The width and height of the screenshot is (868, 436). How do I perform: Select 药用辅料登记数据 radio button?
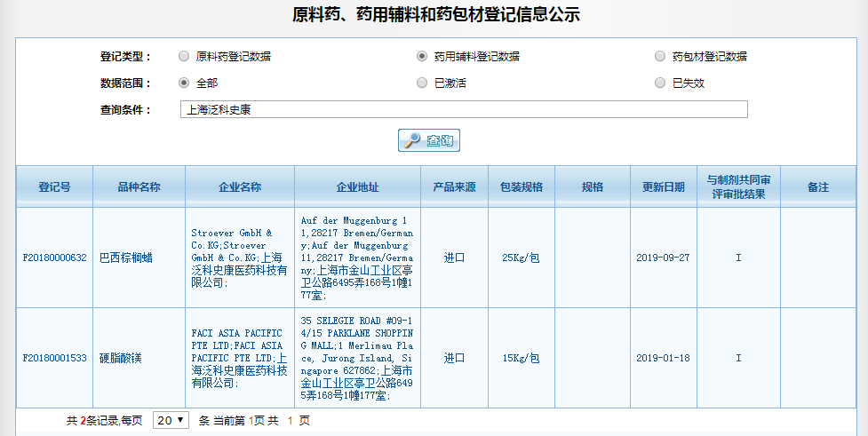[x=422, y=57]
